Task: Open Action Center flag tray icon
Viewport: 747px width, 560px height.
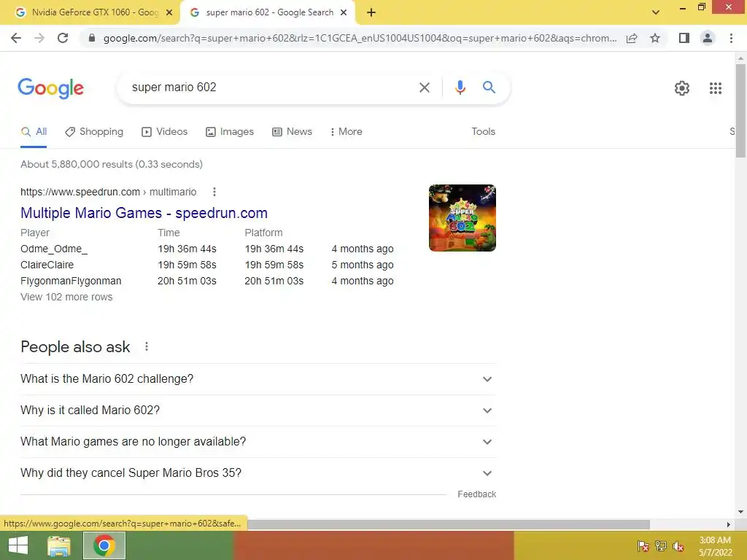Action: tap(643, 546)
